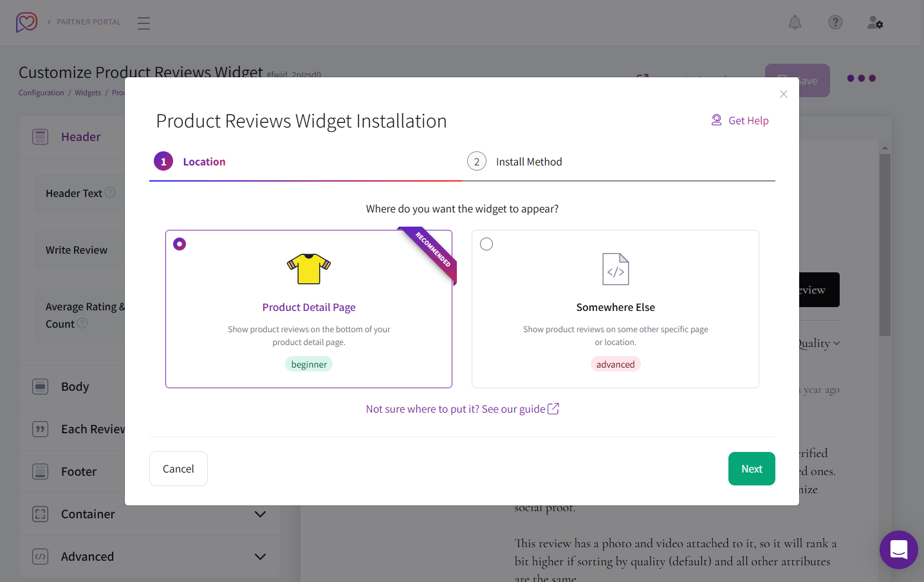Expand the Advanced section in the sidebar

click(260, 556)
